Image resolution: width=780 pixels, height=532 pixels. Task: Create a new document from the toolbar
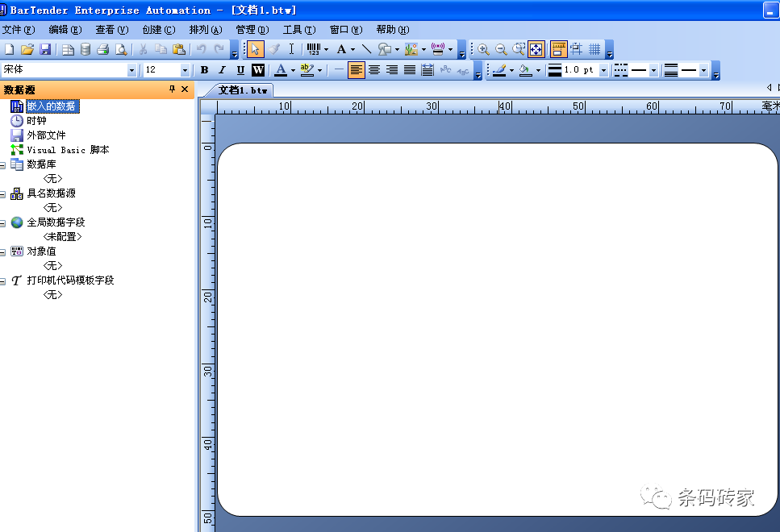(10, 49)
